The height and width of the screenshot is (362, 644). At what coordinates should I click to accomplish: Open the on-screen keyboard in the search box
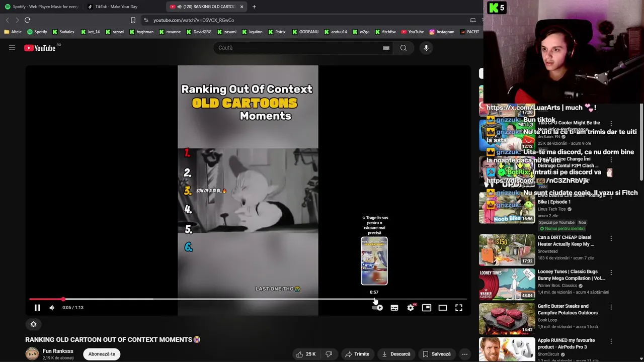click(x=386, y=48)
